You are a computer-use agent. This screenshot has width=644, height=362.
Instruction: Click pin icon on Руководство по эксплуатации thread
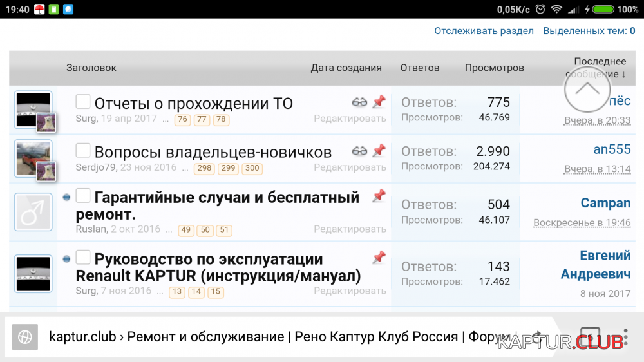379,258
